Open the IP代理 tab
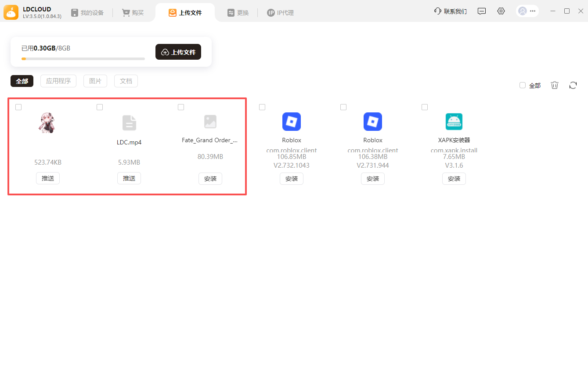Viewport: 588px width, 367px height. point(280,13)
